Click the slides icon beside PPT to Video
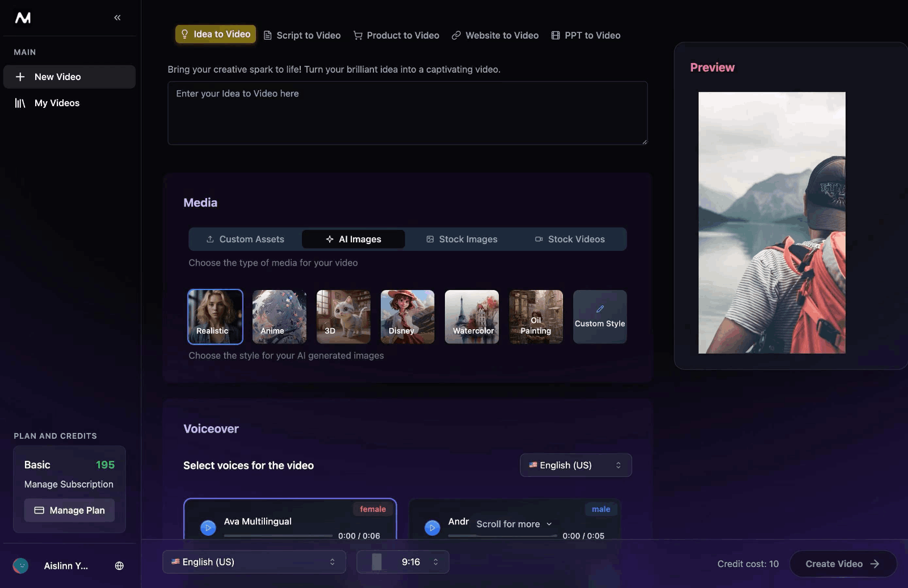 point(556,35)
